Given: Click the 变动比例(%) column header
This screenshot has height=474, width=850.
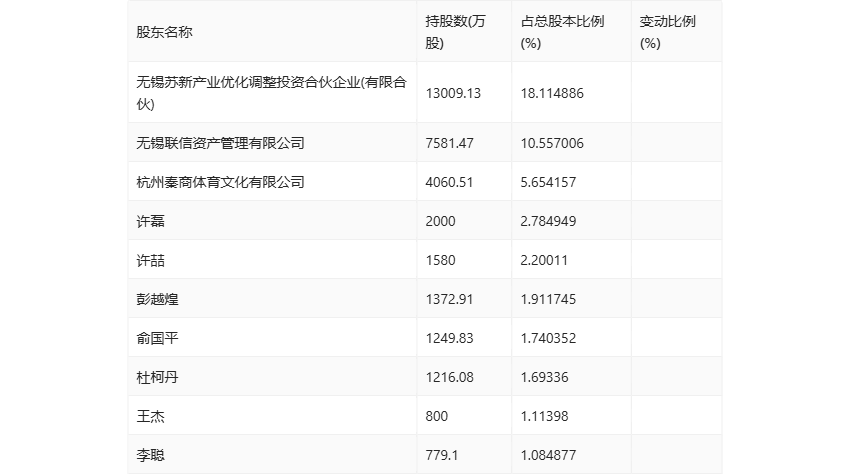Looking at the screenshot, I should pyautogui.click(x=667, y=32).
